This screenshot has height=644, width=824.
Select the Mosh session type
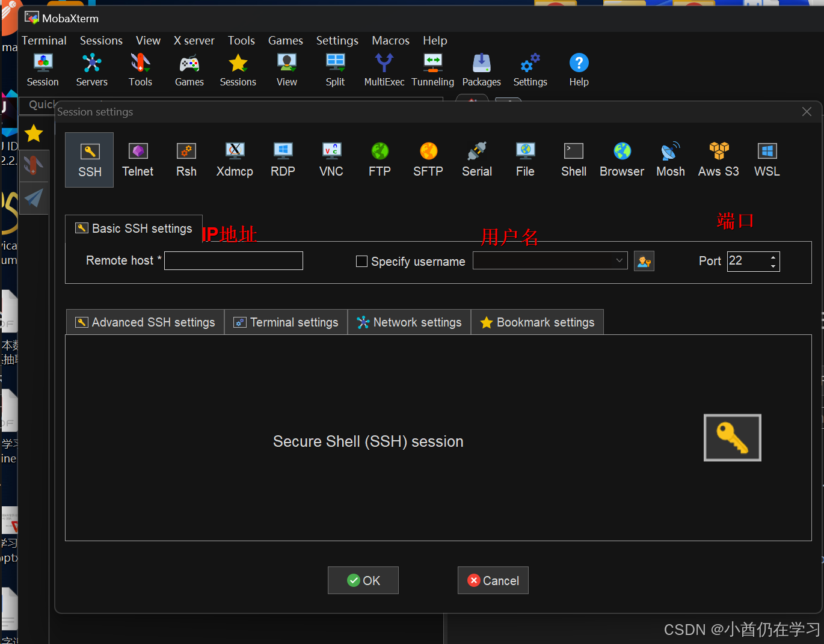(671, 160)
